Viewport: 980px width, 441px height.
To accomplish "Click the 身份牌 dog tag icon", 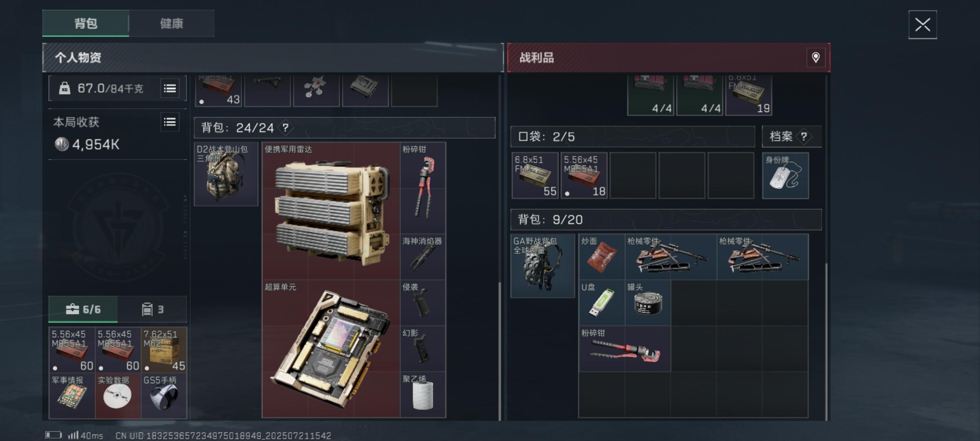I will [785, 176].
